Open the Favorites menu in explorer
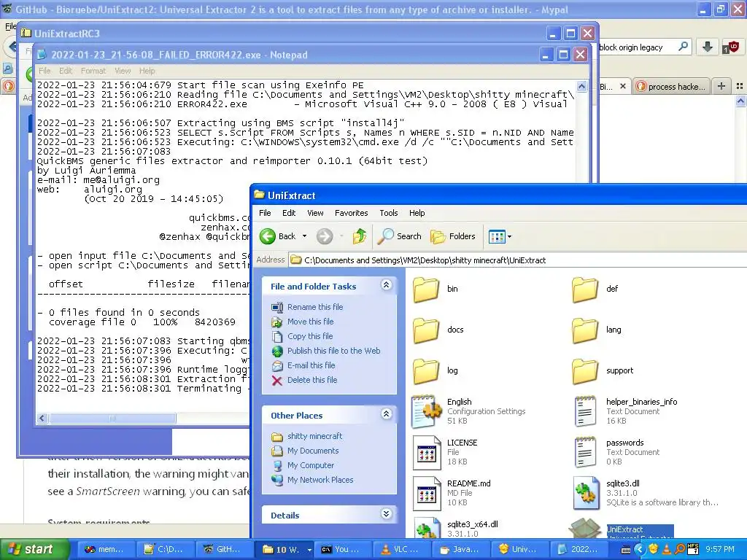747x560 pixels. click(351, 213)
